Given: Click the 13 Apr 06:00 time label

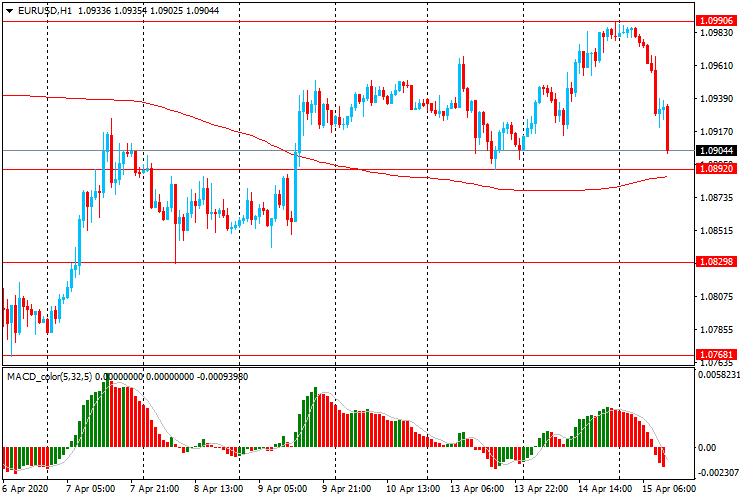Looking at the screenshot, I should [477, 489].
